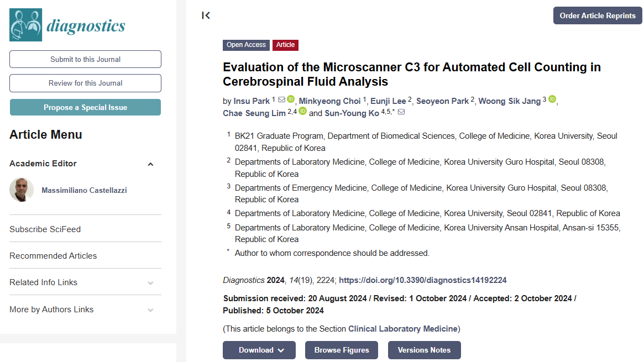The height and width of the screenshot is (362, 644).
Task: Open author Eunji Lee's link
Action: (388, 101)
